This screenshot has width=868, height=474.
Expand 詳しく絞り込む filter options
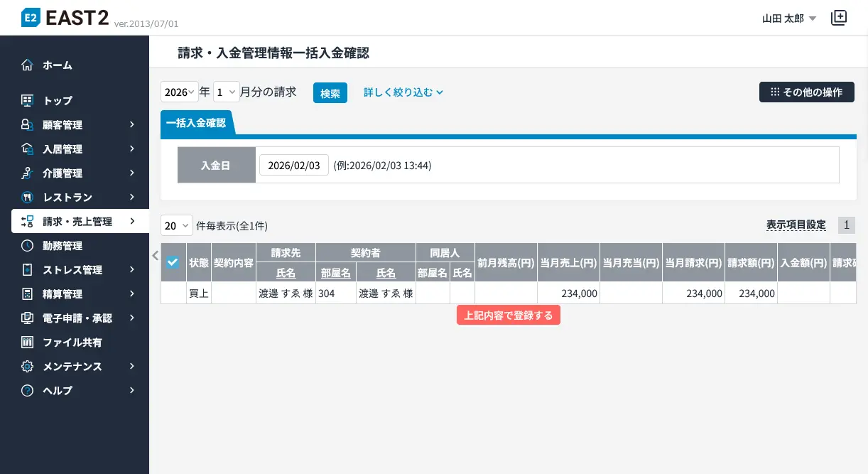[x=403, y=92]
